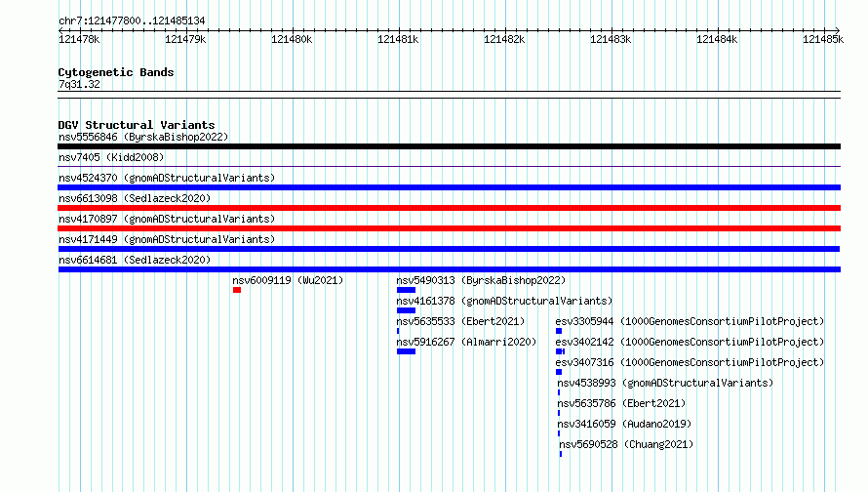Click the 121481k ruler label
This screenshot has width=868, height=492.
tap(398, 39)
